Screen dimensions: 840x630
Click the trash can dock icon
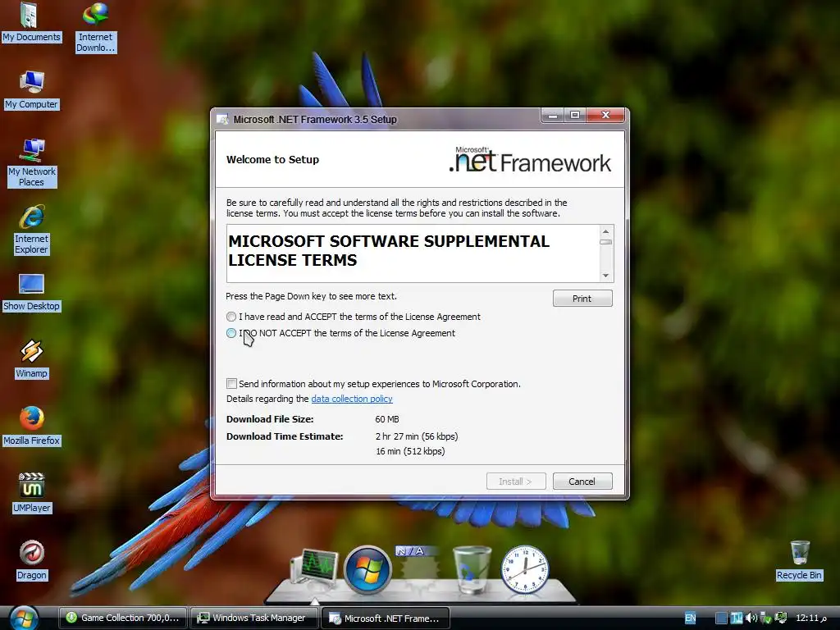coord(472,569)
